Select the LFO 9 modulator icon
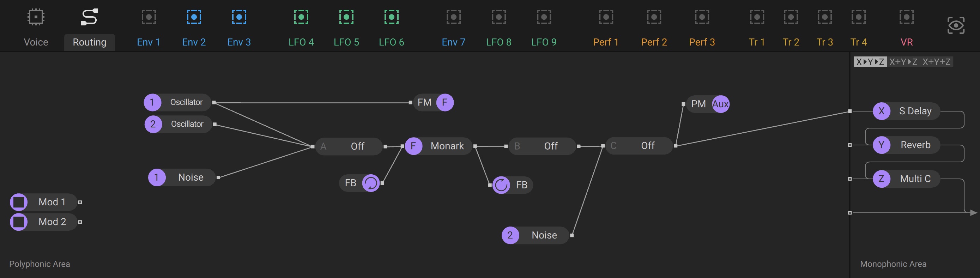 [544, 17]
